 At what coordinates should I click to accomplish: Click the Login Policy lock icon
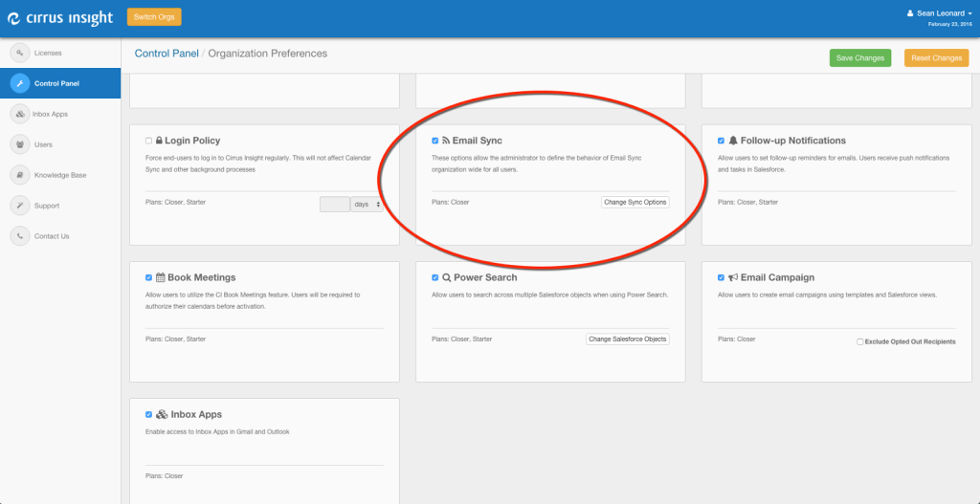[x=159, y=141]
